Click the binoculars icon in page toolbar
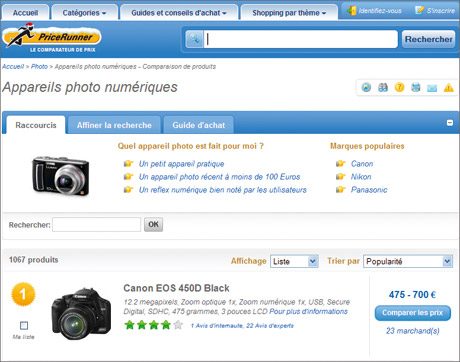This screenshot has height=362, width=460. click(383, 88)
